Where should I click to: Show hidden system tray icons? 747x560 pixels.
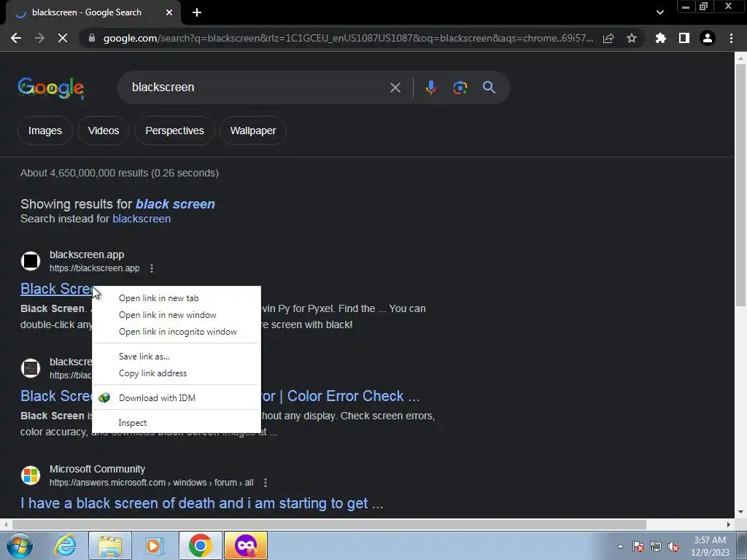click(x=620, y=546)
